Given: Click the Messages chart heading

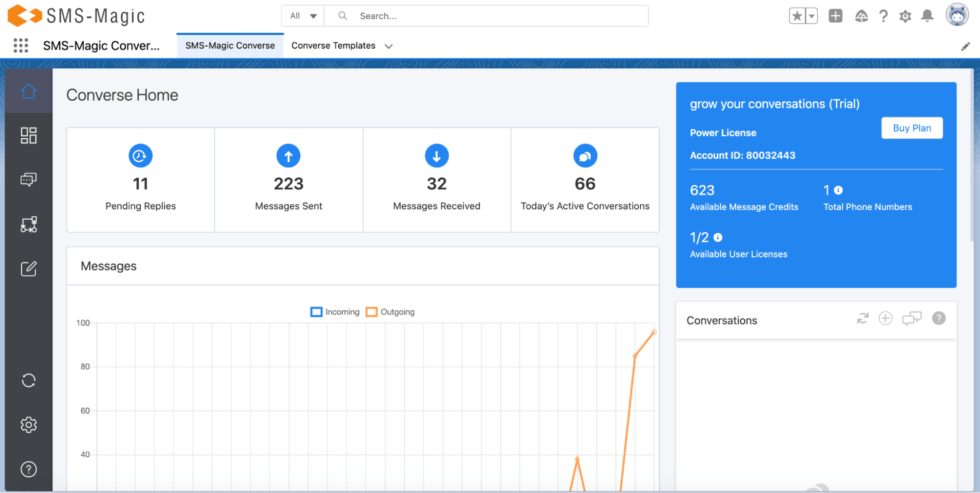Looking at the screenshot, I should (x=109, y=266).
